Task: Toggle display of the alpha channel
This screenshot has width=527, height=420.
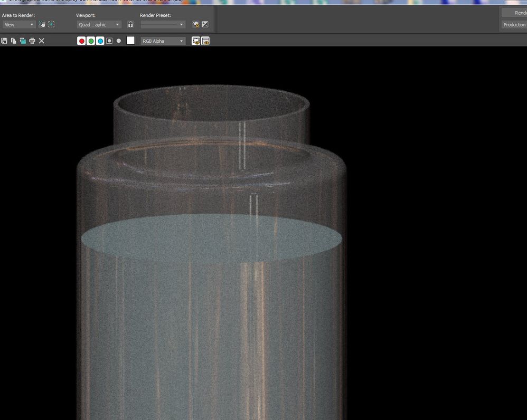Action: (109, 41)
